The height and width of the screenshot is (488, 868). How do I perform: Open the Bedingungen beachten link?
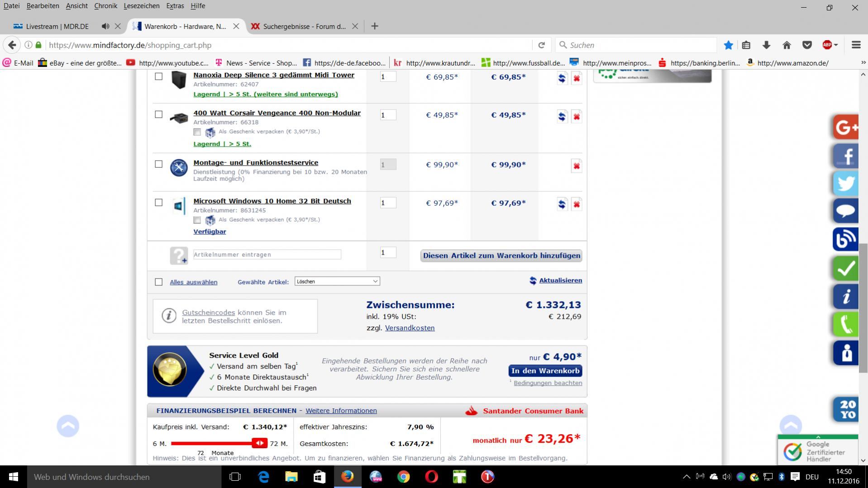(548, 383)
